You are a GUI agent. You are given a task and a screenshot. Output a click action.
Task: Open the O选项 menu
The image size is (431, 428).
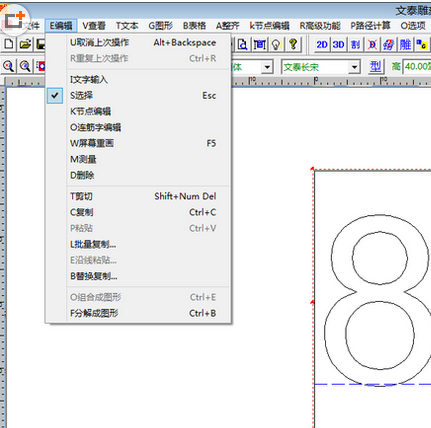pyautogui.click(x=413, y=26)
